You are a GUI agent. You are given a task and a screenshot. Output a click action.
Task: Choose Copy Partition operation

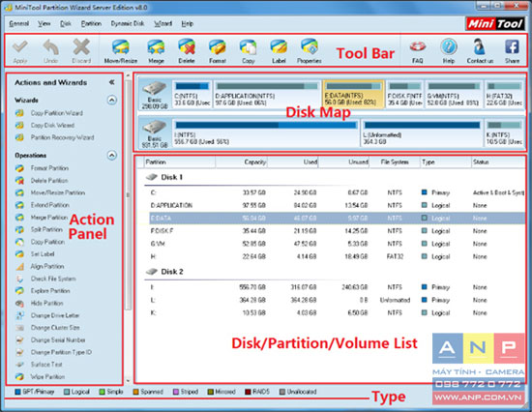point(40,242)
